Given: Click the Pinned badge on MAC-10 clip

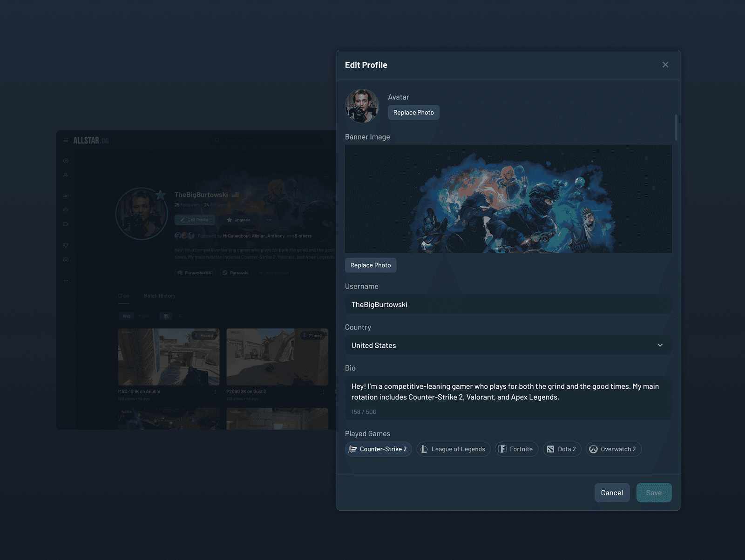Looking at the screenshot, I should click(x=203, y=336).
